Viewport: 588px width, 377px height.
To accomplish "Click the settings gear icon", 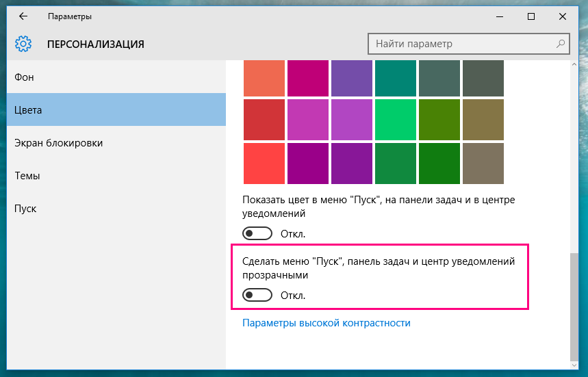I will 23,44.
